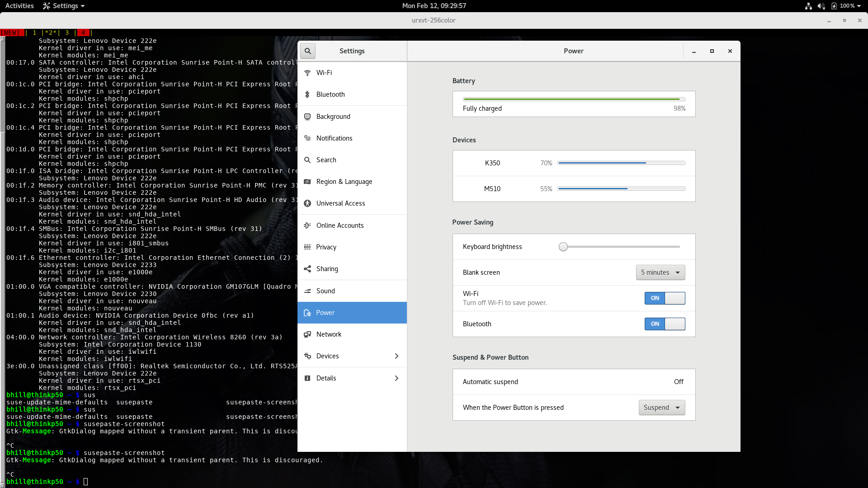
Task: Click the Wi-Fi icon in sidebar
Action: (x=307, y=73)
